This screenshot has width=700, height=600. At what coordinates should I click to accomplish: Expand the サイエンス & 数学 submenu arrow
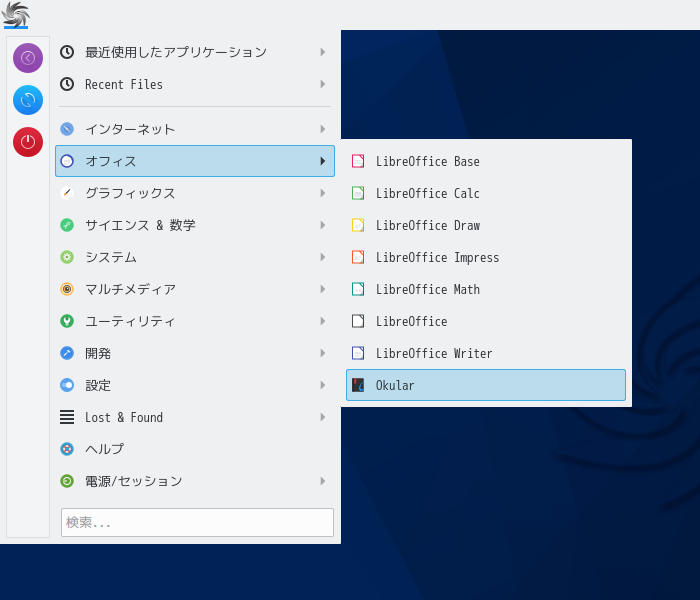(x=323, y=225)
